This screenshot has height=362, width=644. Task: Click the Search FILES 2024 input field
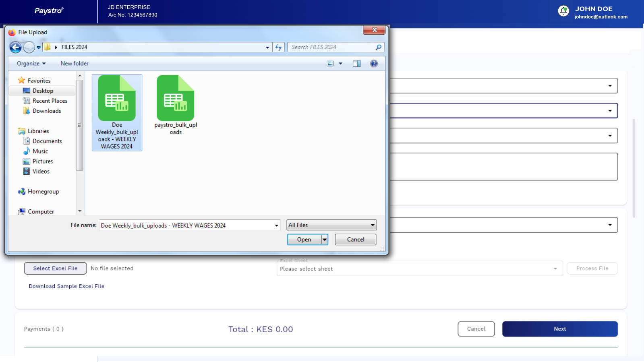[x=330, y=47]
